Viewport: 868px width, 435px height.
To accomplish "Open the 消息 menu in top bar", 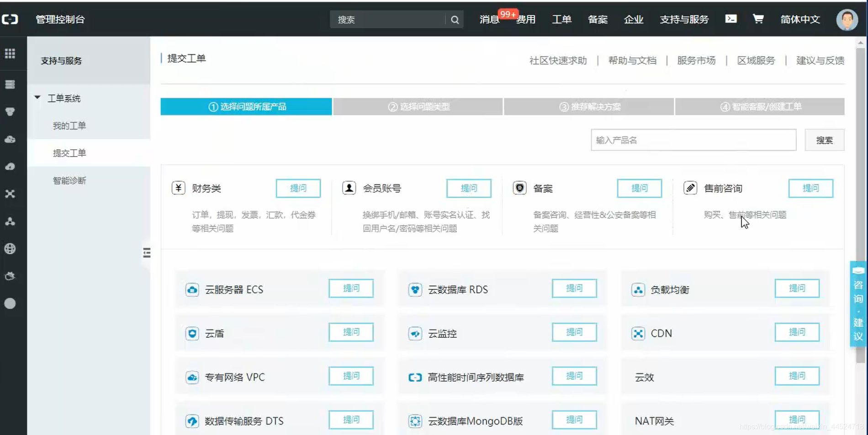I will pos(489,19).
